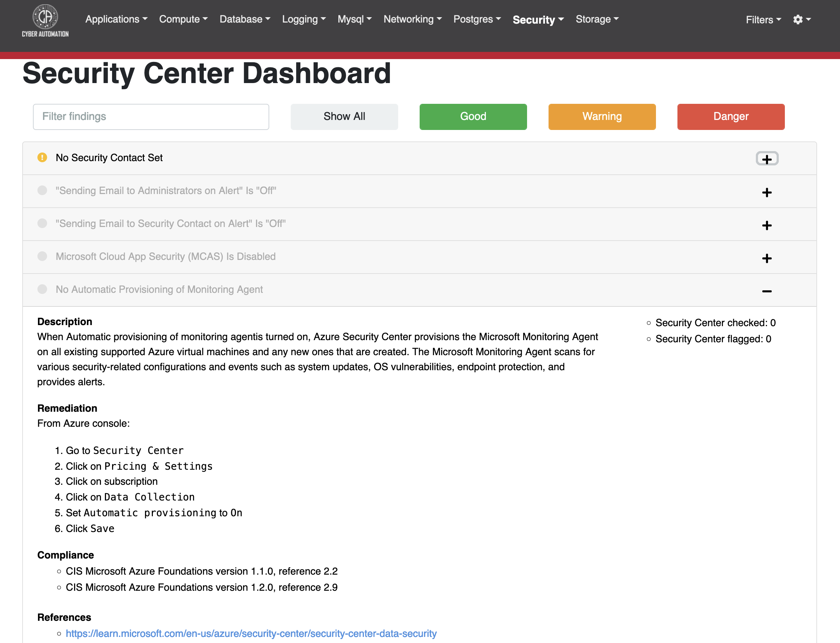
Task: Select the No Security Contact Set title
Action: (109, 158)
